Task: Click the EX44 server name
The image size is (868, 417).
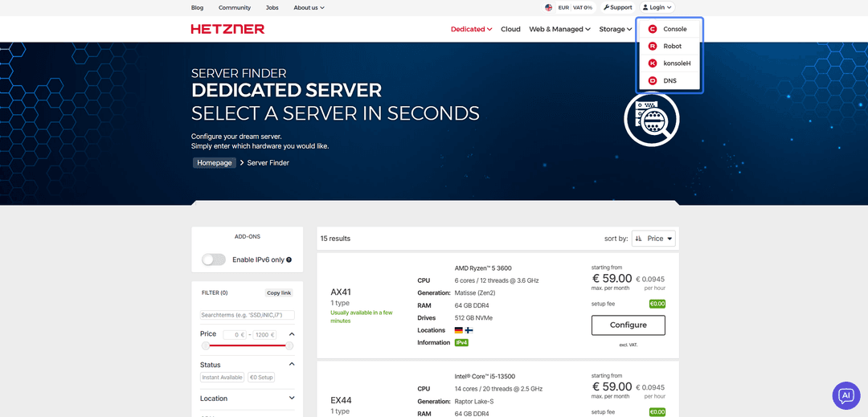Action: click(341, 400)
